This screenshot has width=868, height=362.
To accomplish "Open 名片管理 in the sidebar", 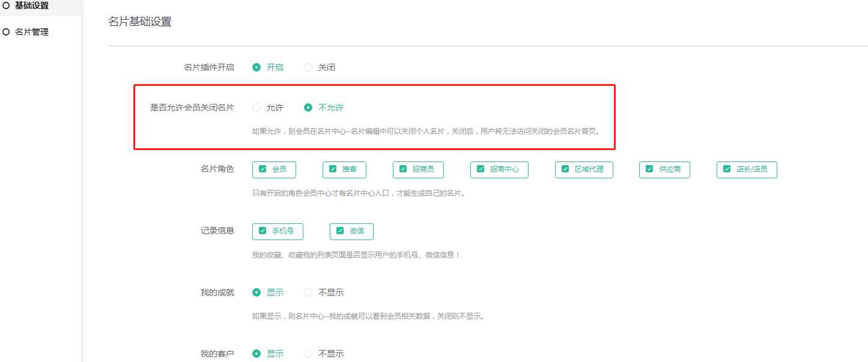I will [31, 32].
